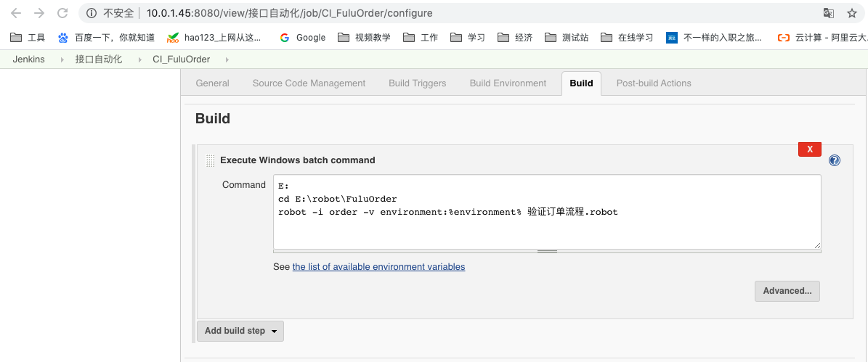Go back with browser back arrow
The width and height of the screenshot is (868, 362).
tap(15, 13)
